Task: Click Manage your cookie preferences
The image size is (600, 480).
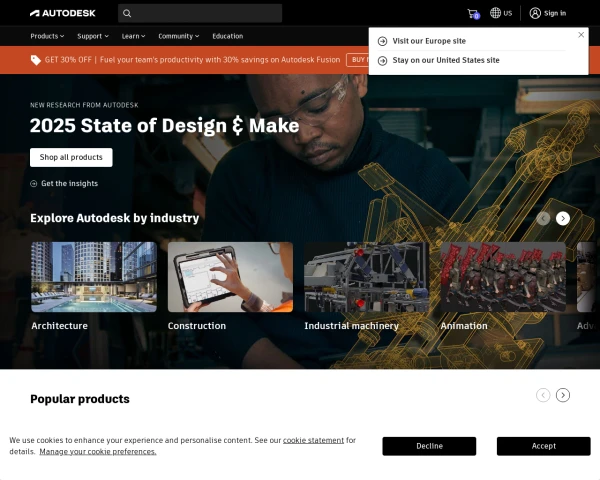Action: [x=98, y=452]
